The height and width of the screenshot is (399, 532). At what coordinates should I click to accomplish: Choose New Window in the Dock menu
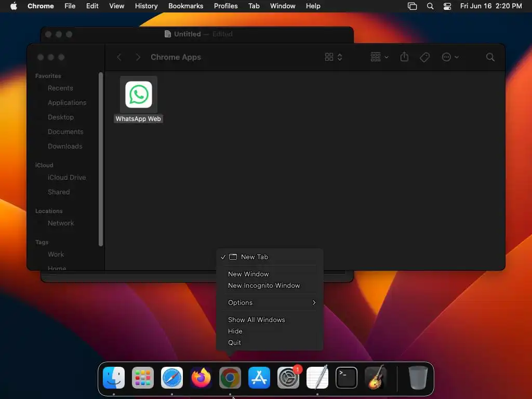tap(270, 274)
